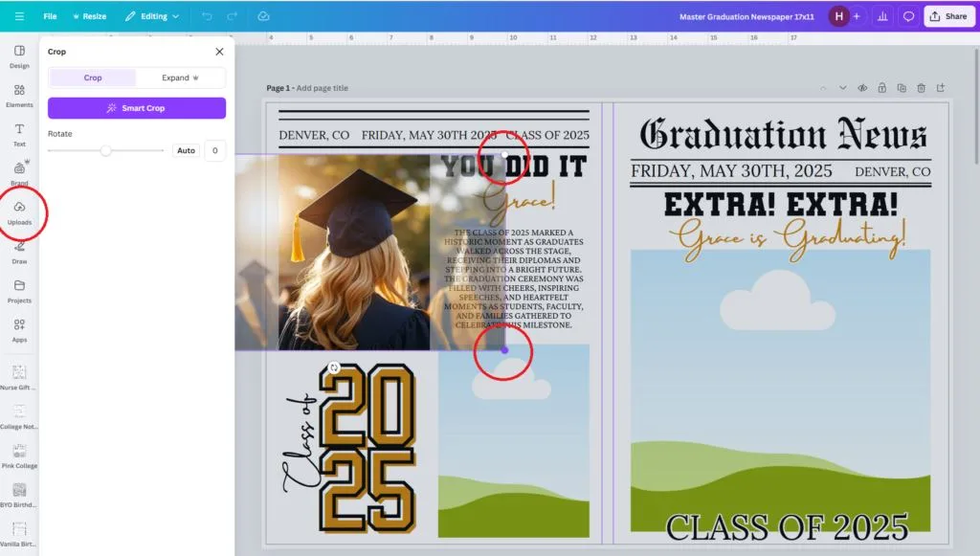
Task: Open the College Not... sidebar item
Action: click(x=19, y=416)
